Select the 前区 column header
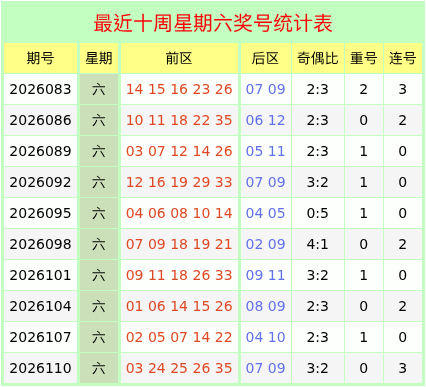 pyautogui.click(x=179, y=58)
